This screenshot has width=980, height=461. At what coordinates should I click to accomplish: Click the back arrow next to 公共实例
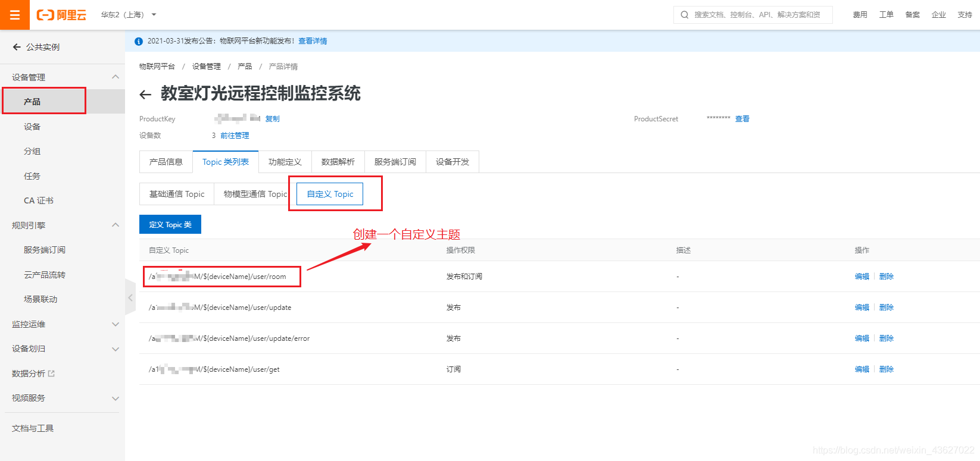17,47
